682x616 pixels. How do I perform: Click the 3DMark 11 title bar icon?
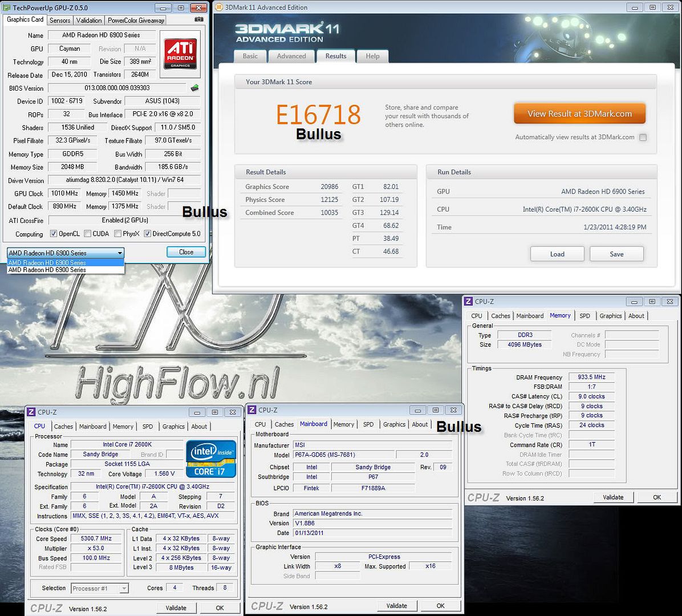click(x=219, y=7)
